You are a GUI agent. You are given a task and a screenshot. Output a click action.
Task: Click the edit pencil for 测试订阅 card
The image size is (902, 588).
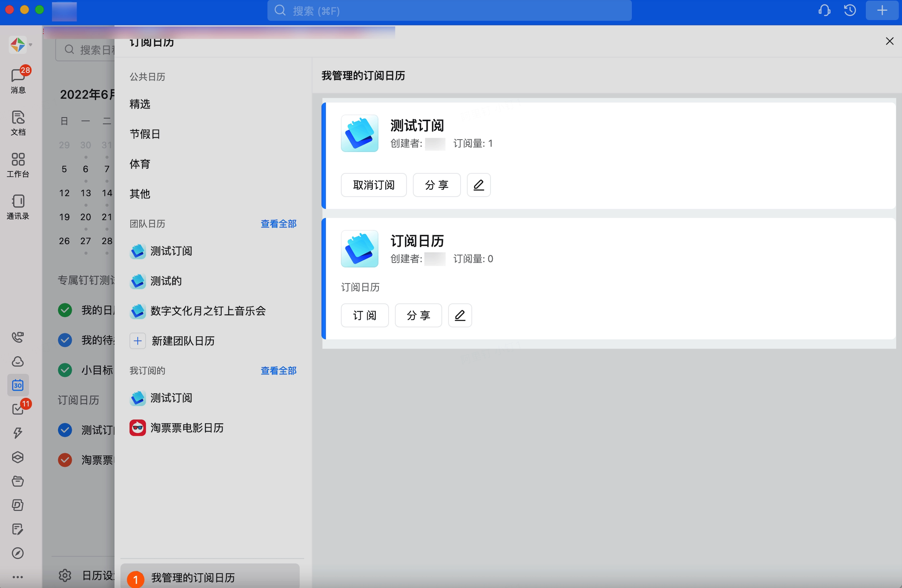point(478,185)
